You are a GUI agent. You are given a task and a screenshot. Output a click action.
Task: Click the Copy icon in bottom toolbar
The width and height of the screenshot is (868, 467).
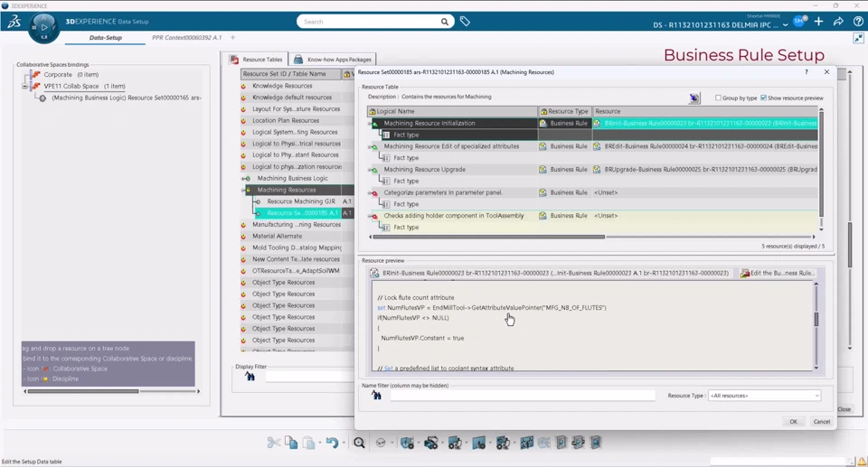coord(291,443)
